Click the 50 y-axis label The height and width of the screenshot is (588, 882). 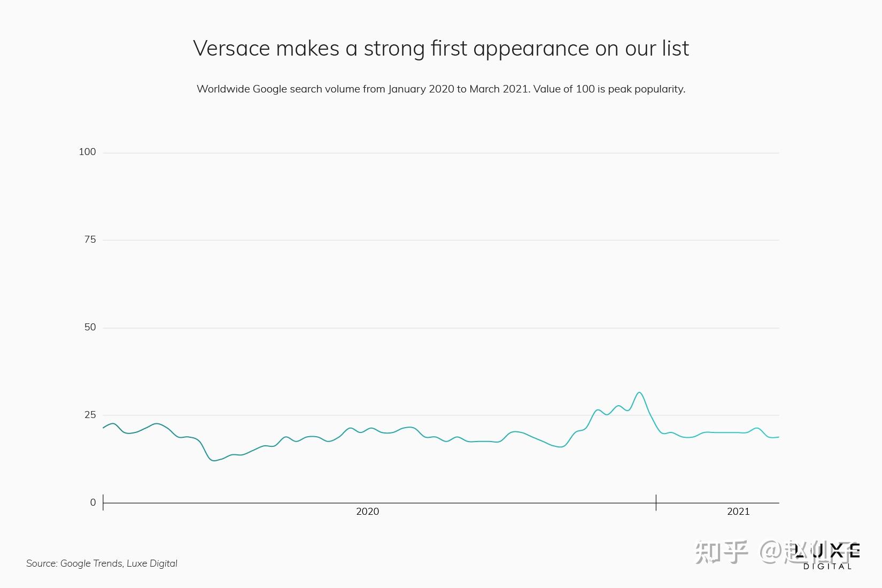point(90,327)
